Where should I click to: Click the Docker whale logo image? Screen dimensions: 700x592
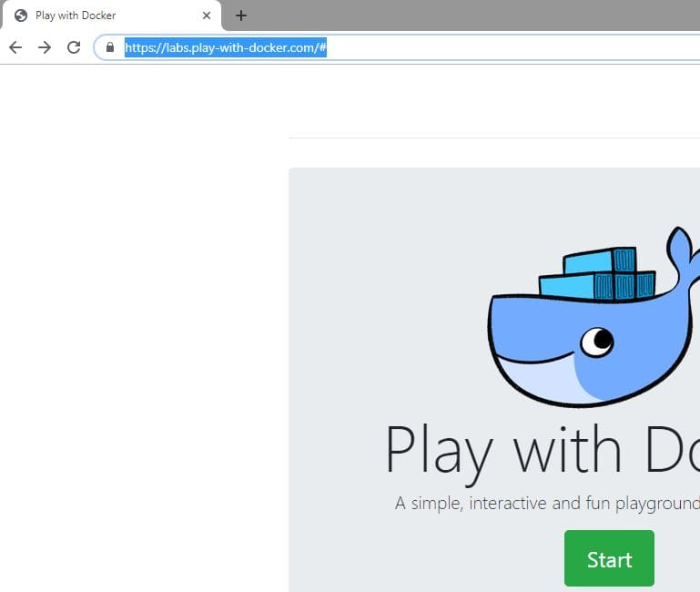[x=593, y=317]
